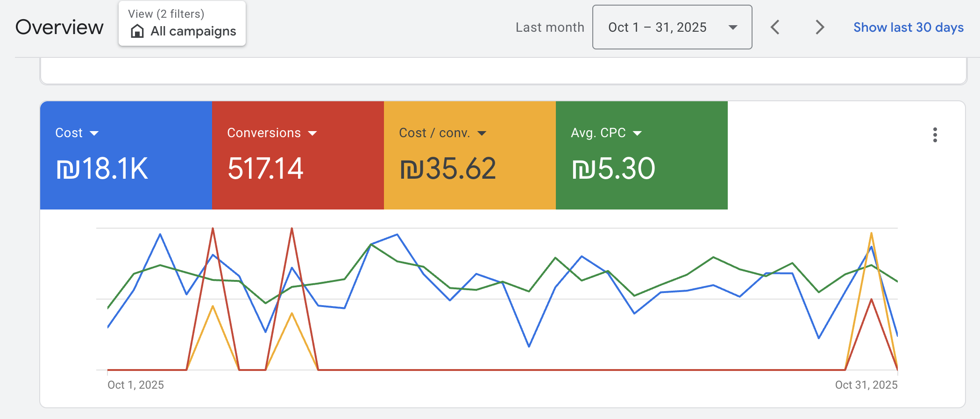Click the 517.14 conversions value

265,168
